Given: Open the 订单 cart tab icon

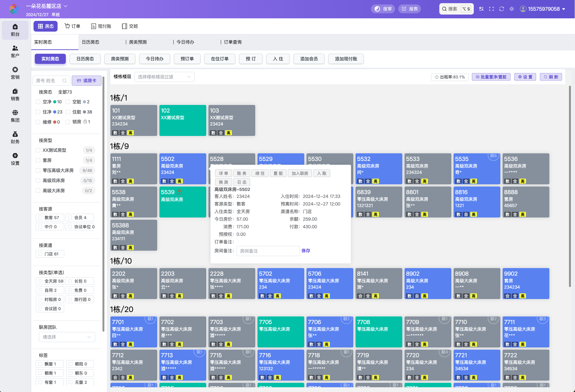Looking at the screenshot, I should (x=67, y=26).
